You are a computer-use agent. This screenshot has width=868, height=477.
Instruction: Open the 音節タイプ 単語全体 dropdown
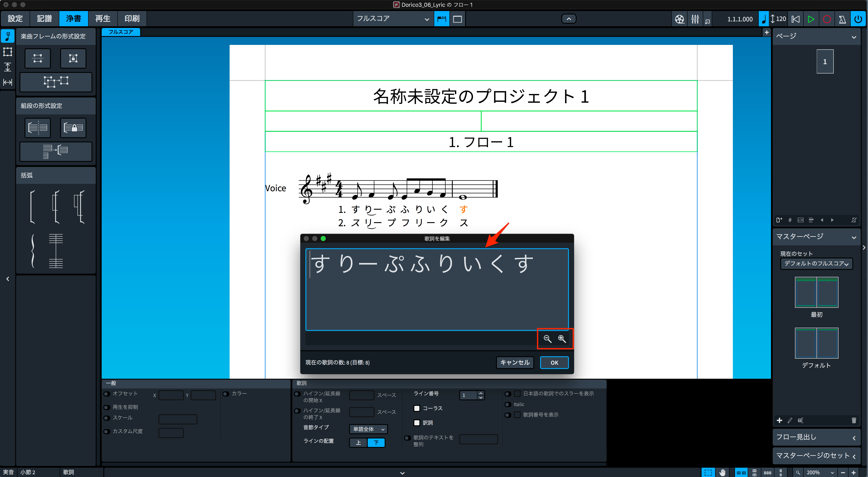368,429
